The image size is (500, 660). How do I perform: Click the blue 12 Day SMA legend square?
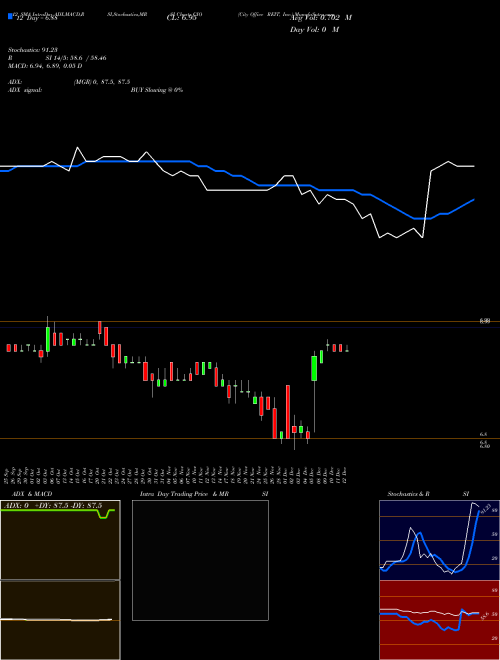(11, 17)
